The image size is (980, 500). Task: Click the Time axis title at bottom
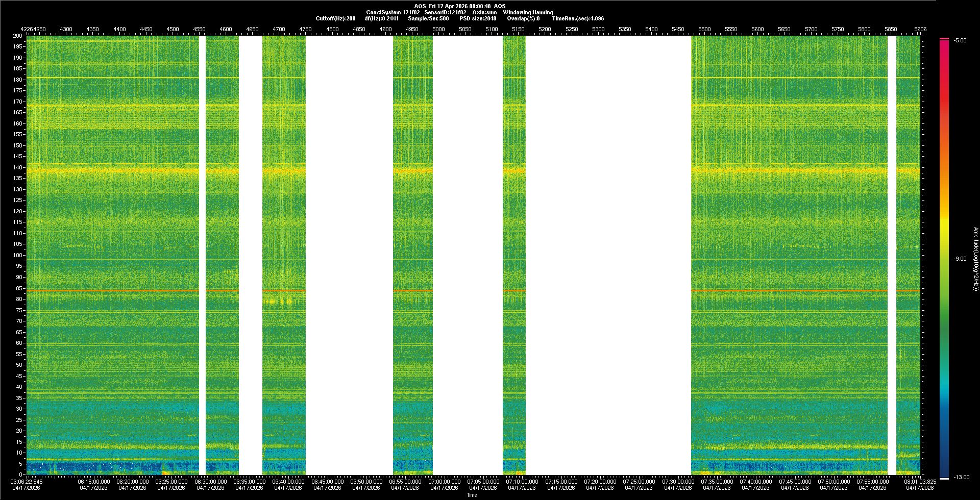472,495
